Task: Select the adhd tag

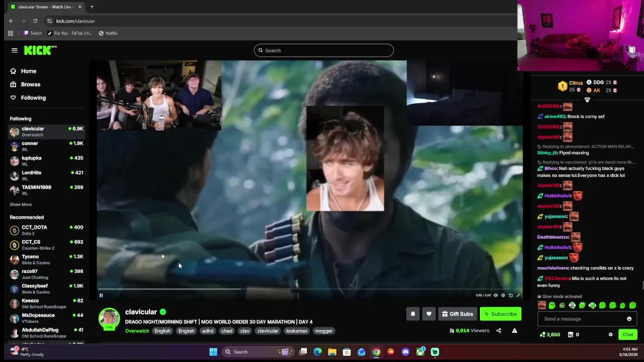Action: [207, 331]
